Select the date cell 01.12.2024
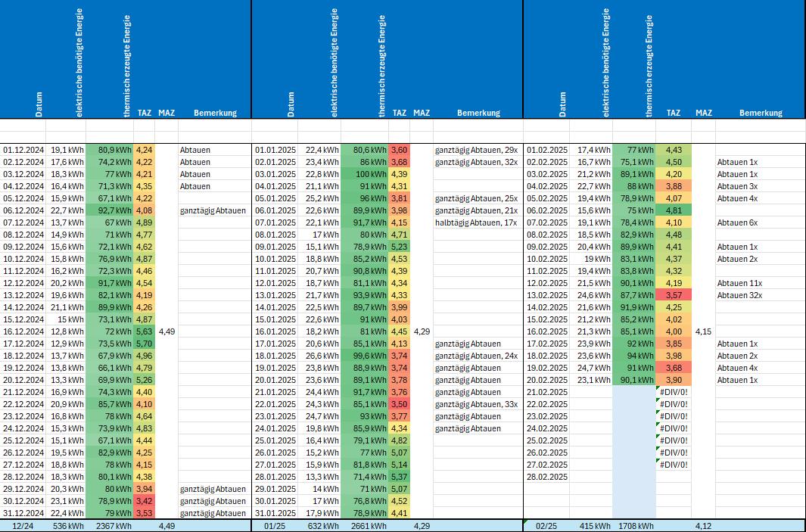806x532 pixels. coord(22,150)
